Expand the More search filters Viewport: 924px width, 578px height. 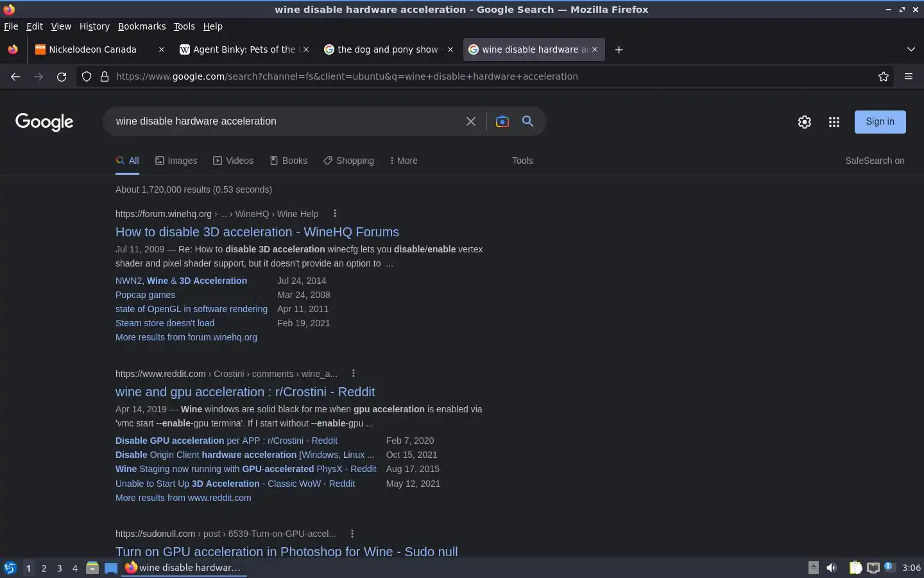tap(404, 161)
